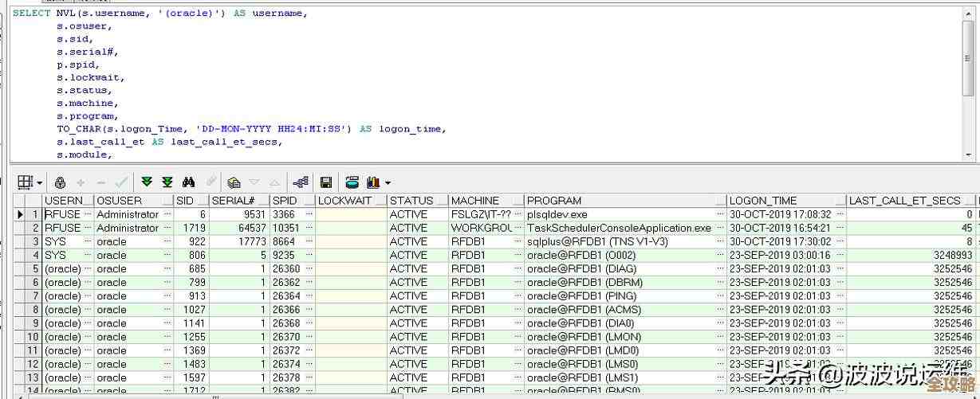Click scroll-down arrow of SQL editor scrollbar
Screen dimensions: 980x399
(970, 155)
